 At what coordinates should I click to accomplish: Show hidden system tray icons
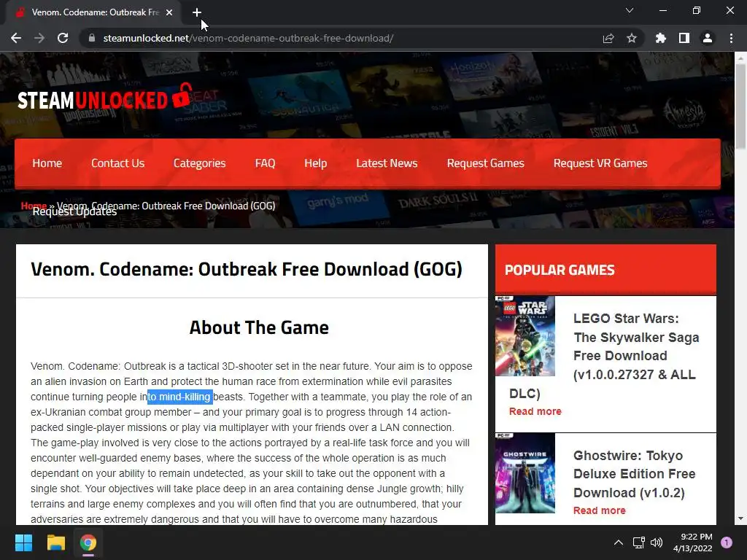click(x=619, y=542)
